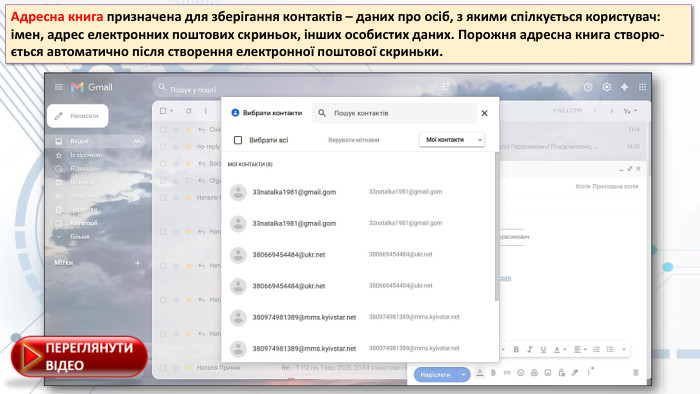Click the contacts list scrollbar
Image resolution: width=700 pixels, height=394 pixels.
pos(496,226)
